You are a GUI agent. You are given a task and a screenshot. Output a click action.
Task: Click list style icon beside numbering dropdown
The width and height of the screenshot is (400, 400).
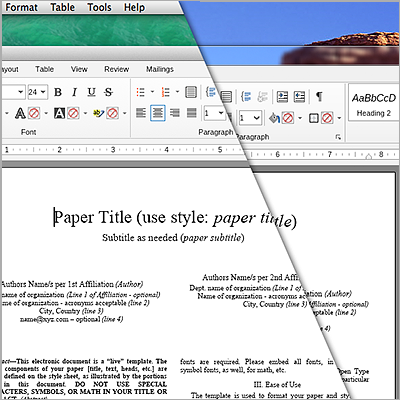191,92
